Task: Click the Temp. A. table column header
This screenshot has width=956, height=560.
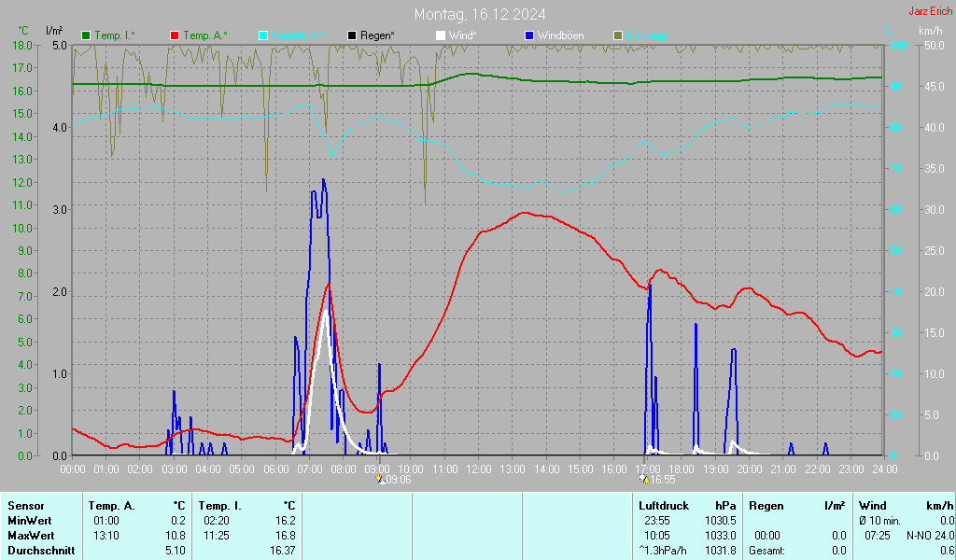Action: (x=111, y=506)
